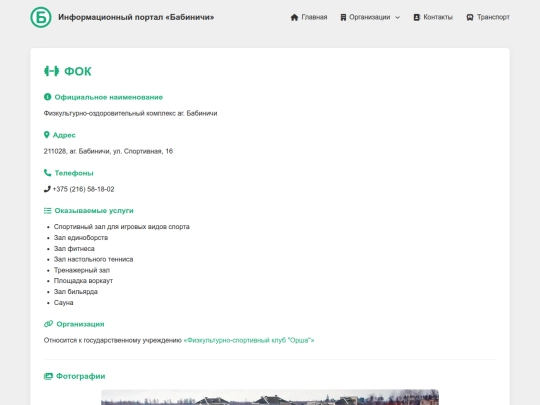
Task: Click the phone number +375 (216) 58-18-02
Action: coord(83,189)
